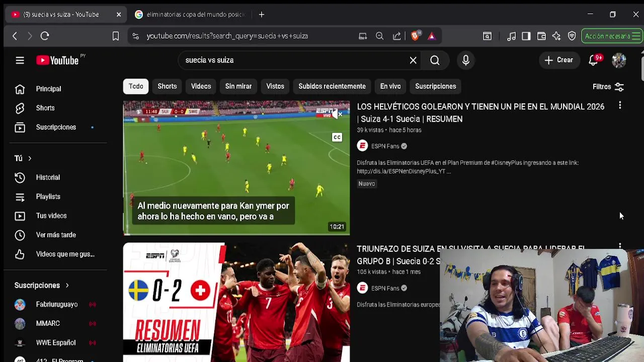Open Fabriuruguayo channel subscription
The width and height of the screenshot is (644, 362).
pos(58,304)
